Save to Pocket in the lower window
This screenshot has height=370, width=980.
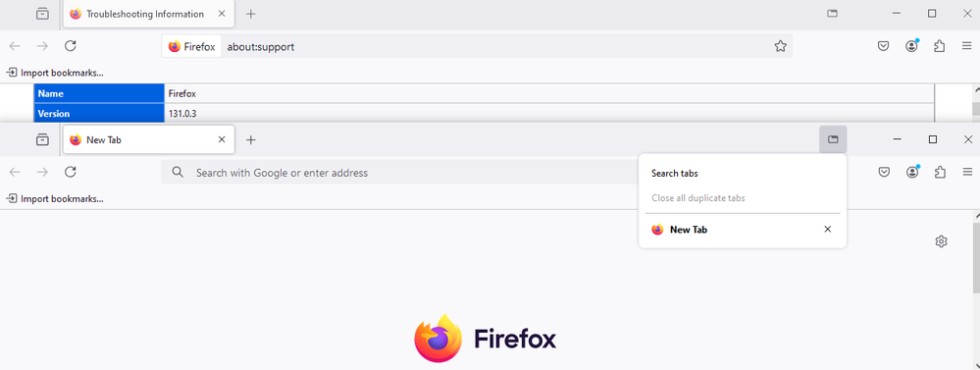coord(884,172)
